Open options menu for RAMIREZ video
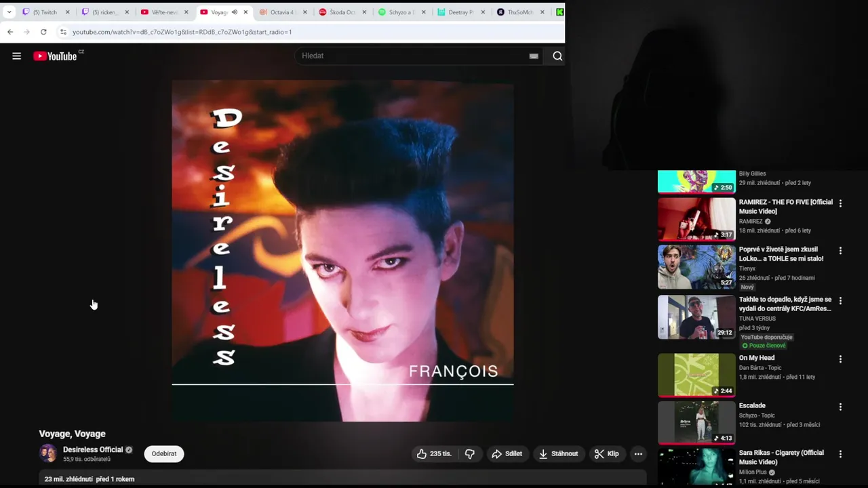The height and width of the screenshot is (488, 868). (840, 203)
